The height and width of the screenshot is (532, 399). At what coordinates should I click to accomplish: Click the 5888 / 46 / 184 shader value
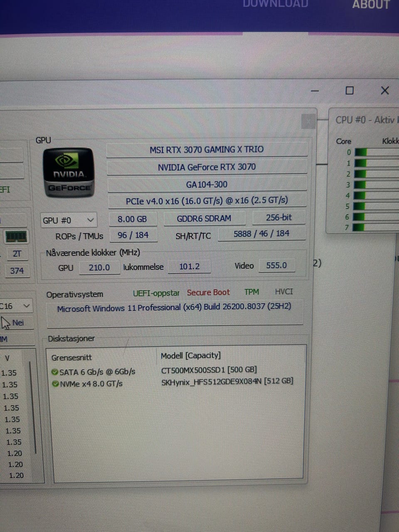coord(261,234)
